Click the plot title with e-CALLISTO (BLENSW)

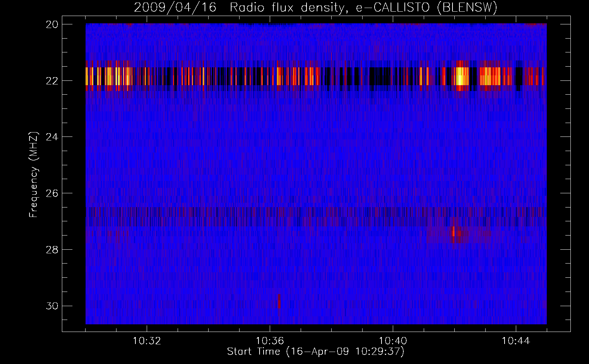coord(316,7)
